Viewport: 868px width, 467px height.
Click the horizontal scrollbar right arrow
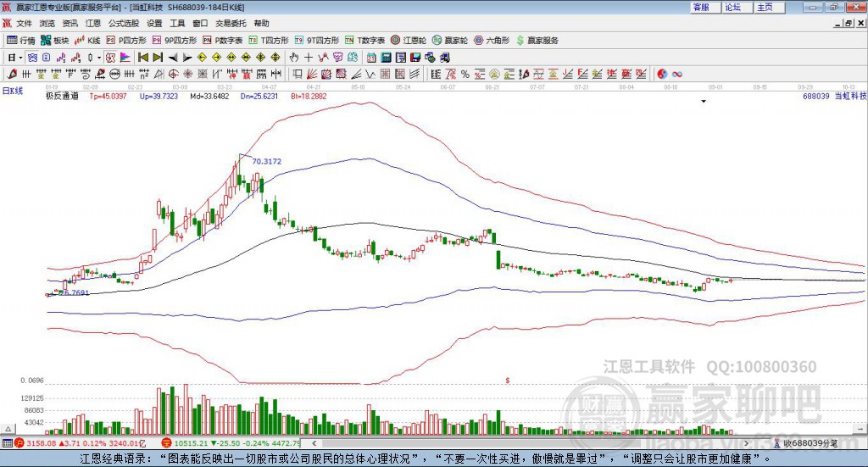pos(746,443)
